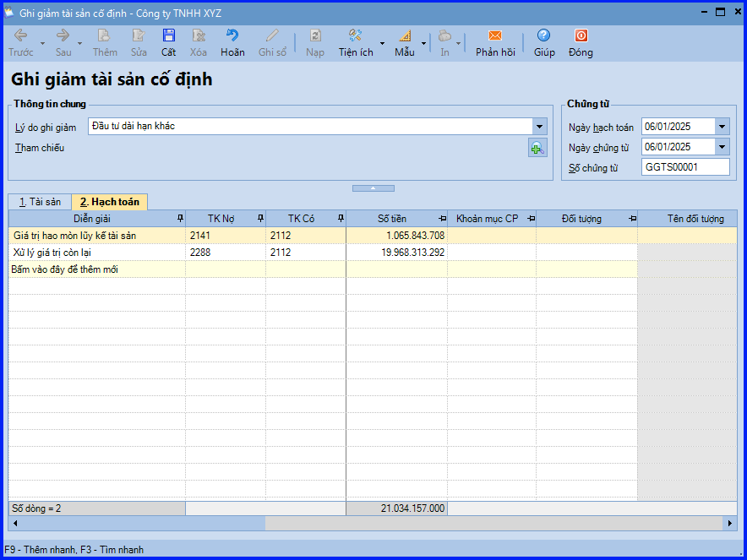The width and height of the screenshot is (747, 560).
Task: Click green plus icon beside Tham chiếu
Action: 537,149
